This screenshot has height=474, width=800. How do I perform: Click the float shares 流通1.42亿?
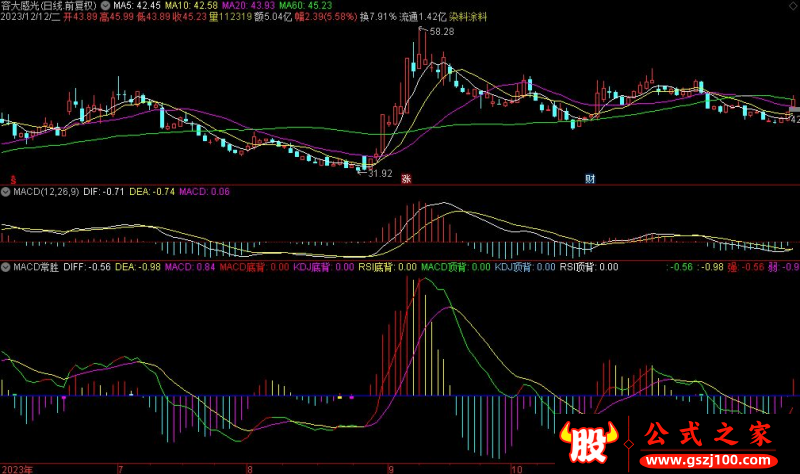pyautogui.click(x=423, y=17)
